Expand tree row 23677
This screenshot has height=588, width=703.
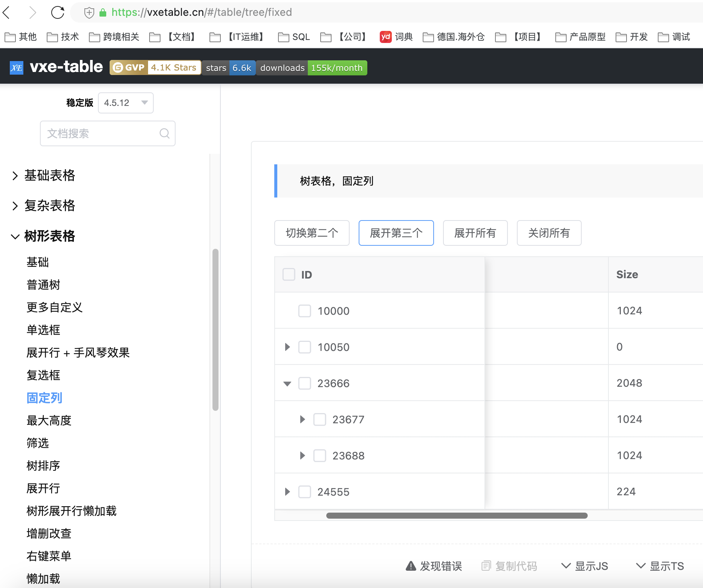click(x=303, y=420)
